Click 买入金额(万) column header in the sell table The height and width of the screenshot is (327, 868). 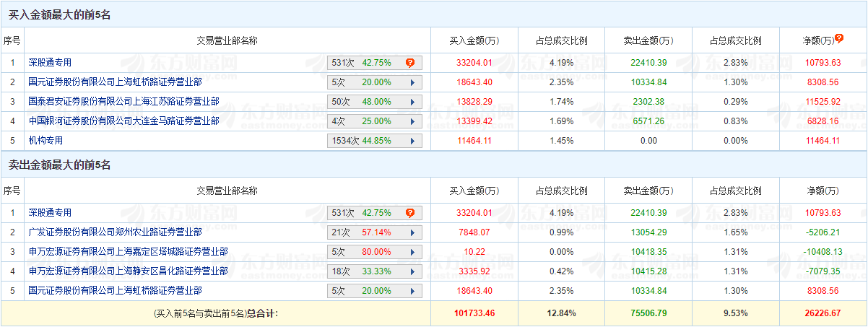coord(474,191)
